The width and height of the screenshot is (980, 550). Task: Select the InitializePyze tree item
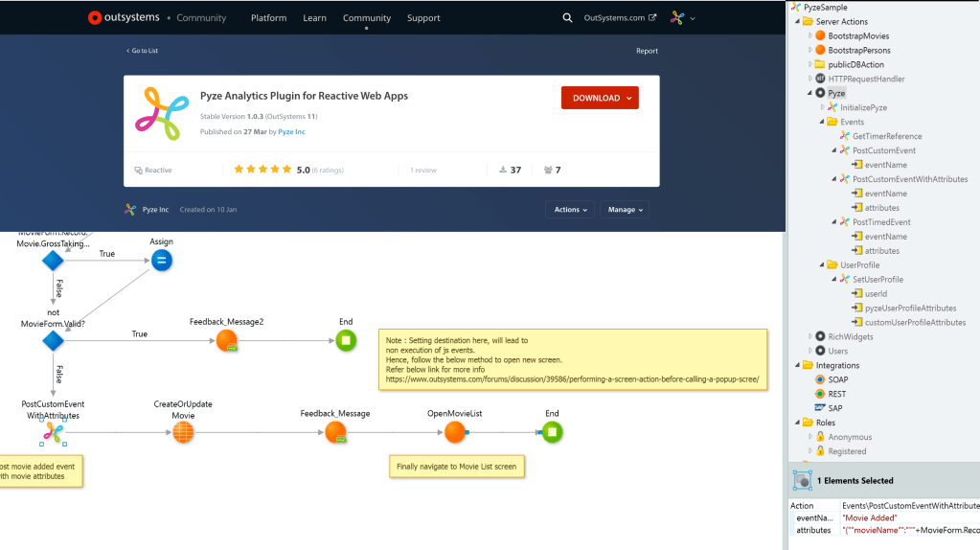[863, 107]
